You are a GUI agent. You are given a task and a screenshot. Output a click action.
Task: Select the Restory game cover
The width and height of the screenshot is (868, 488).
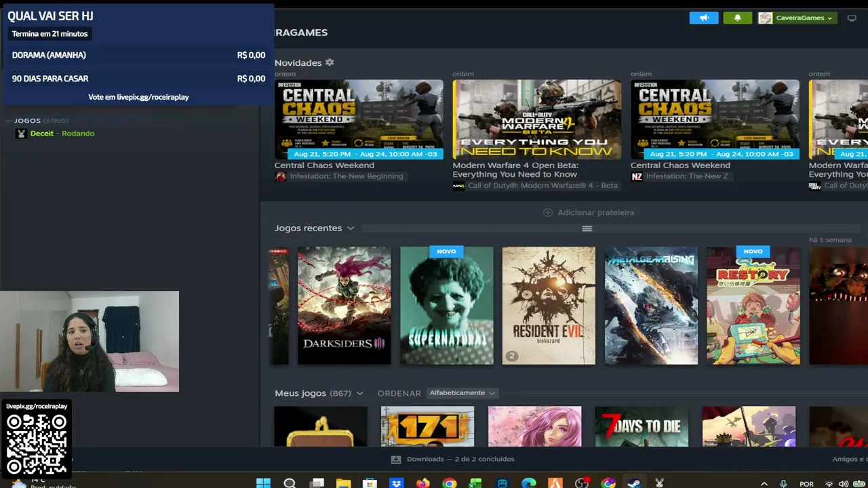[753, 306]
